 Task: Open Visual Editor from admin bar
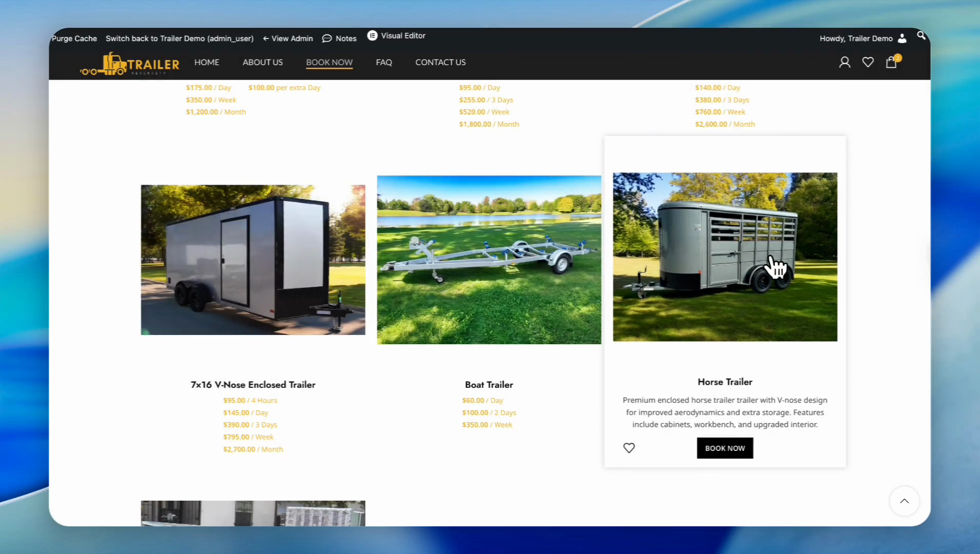(x=396, y=36)
